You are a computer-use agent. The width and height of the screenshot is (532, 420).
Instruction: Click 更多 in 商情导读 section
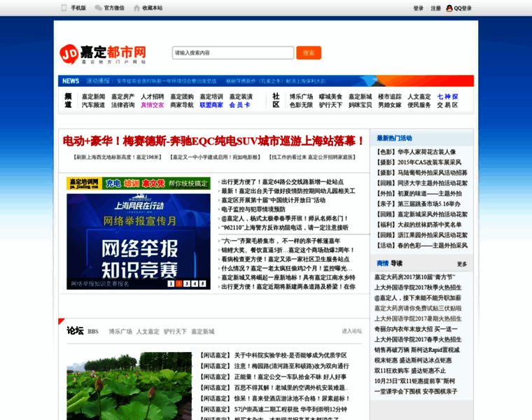coord(462,264)
